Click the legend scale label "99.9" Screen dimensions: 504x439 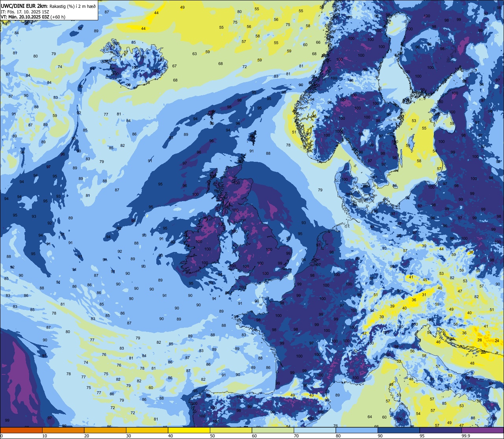[466, 436]
